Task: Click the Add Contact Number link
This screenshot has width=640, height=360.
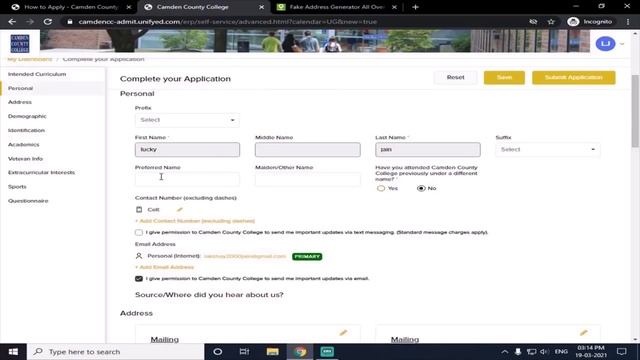Action: [195, 221]
